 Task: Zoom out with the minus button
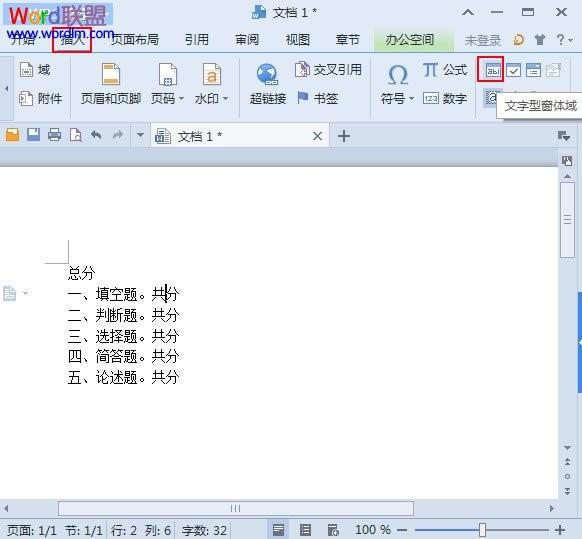tap(402, 530)
